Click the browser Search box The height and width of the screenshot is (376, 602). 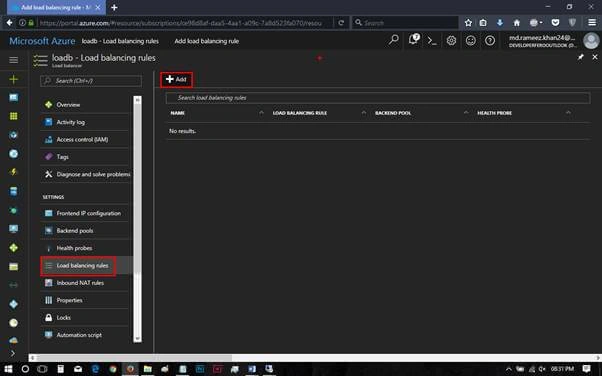click(405, 23)
